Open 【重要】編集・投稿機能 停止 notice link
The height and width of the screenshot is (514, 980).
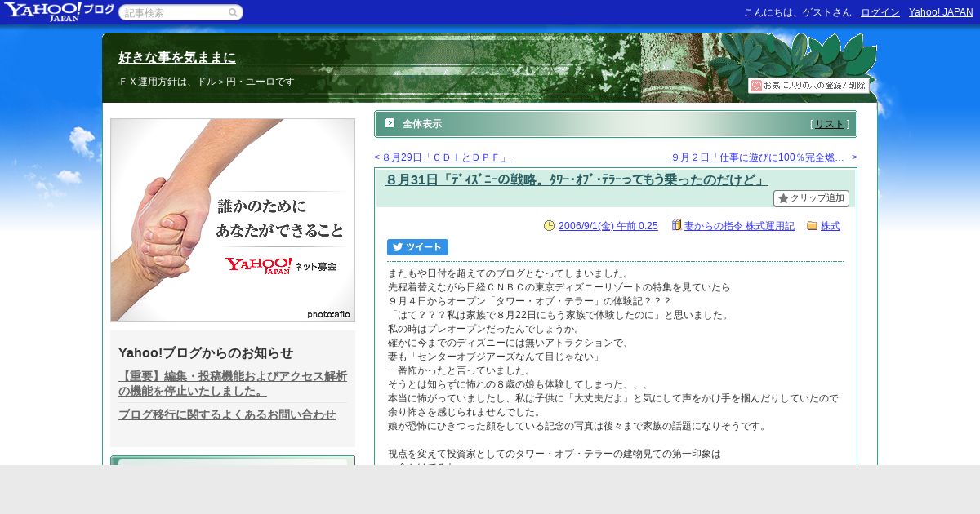(x=233, y=383)
